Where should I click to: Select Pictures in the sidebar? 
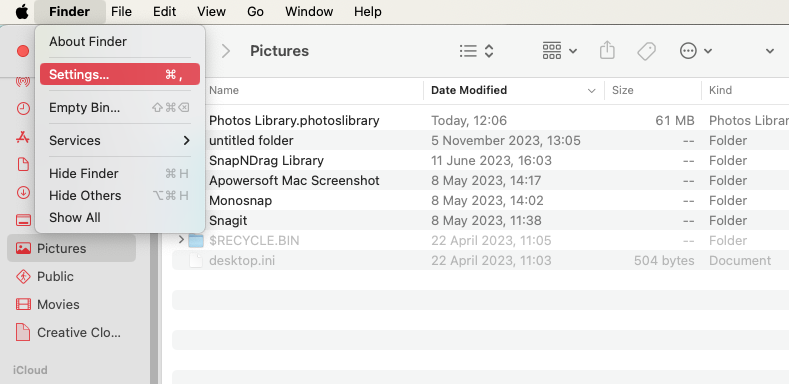point(71,248)
